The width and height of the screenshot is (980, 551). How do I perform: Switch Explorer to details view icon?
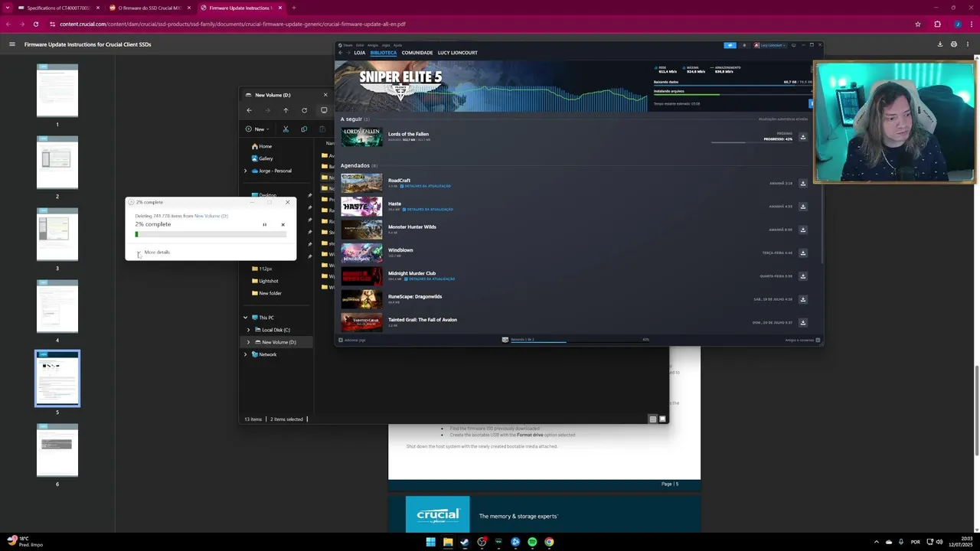(653, 419)
